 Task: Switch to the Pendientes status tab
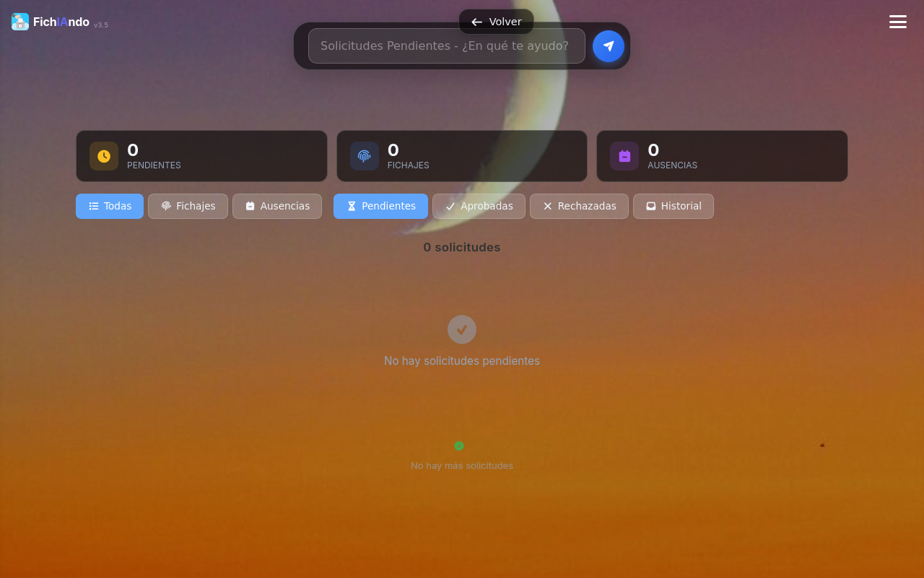pyautogui.click(x=380, y=206)
